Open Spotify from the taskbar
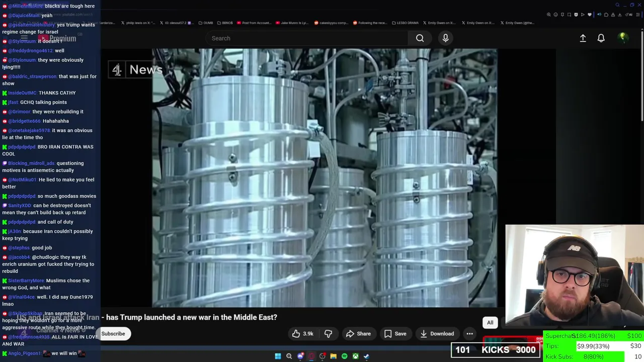 [x=345, y=356]
